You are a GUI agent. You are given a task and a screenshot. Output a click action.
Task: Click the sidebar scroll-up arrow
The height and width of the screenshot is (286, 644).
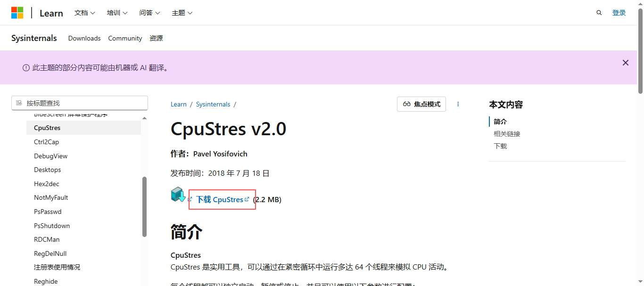tap(144, 118)
